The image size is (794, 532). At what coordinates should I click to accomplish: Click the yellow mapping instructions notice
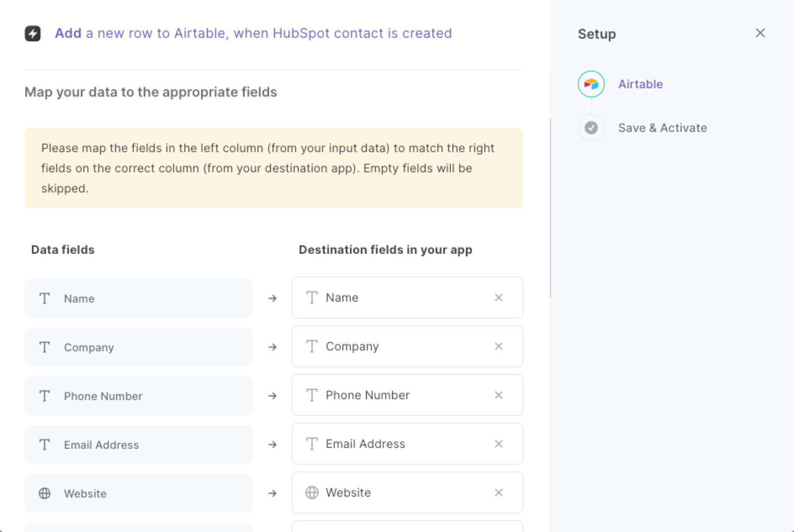pyautogui.click(x=273, y=168)
